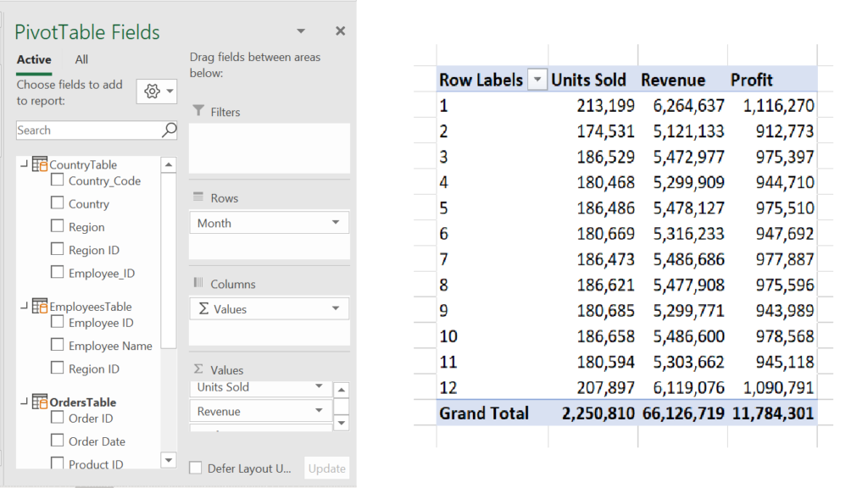868x488 pixels.
Task: Open the Row Labels filter button
Action: click(537, 80)
